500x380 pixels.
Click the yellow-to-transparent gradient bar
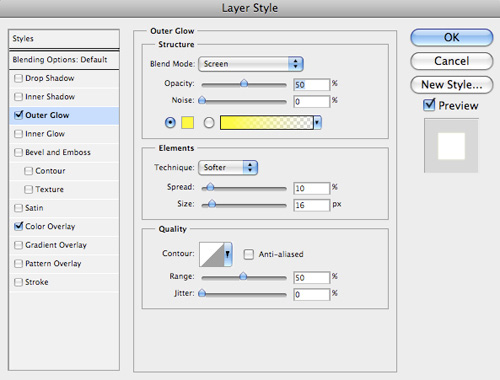(267, 123)
